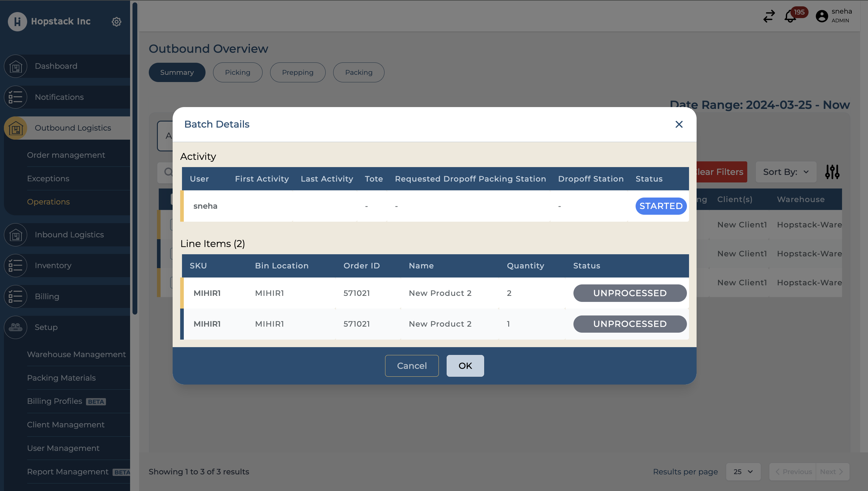Click the STARTED status badge for sneha
868x491 pixels.
(661, 206)
